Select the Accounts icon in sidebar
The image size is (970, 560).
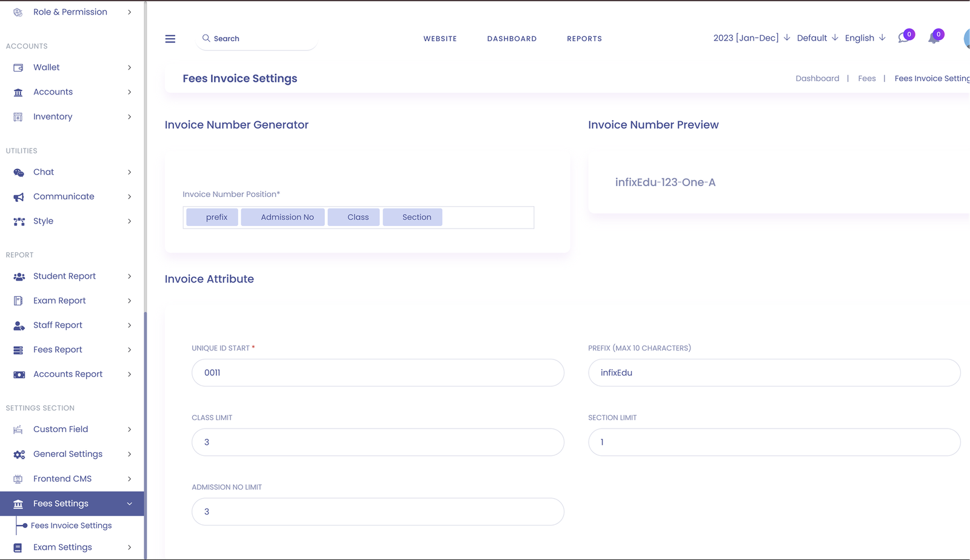click(x=19, y=92)
